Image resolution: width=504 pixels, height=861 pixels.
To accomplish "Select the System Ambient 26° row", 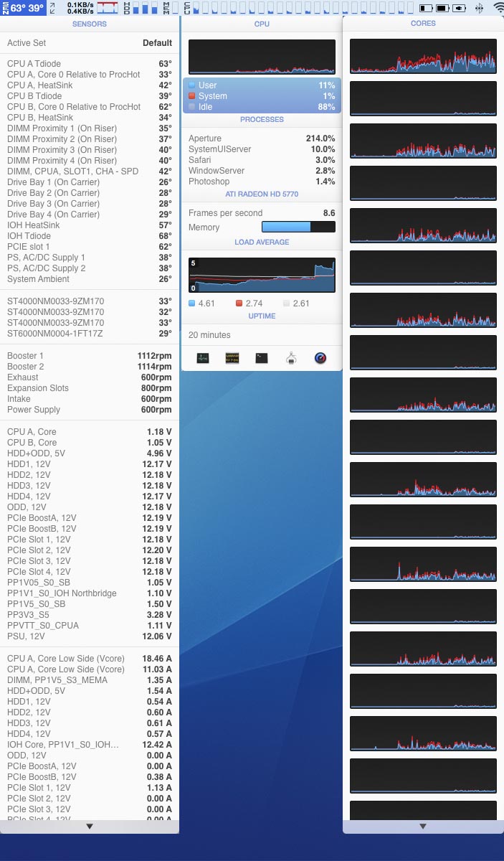I will click(90, 279).
